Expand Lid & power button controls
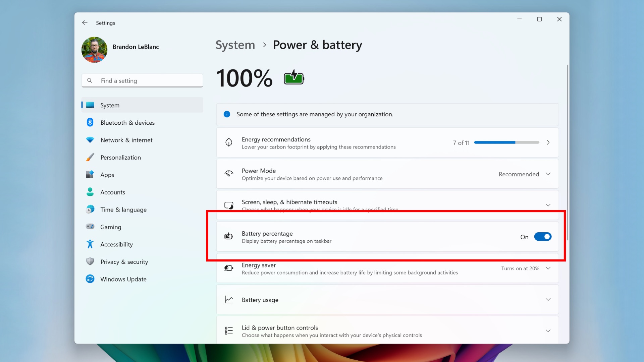This screenshot has width=644, height=362. pos(548,331)
